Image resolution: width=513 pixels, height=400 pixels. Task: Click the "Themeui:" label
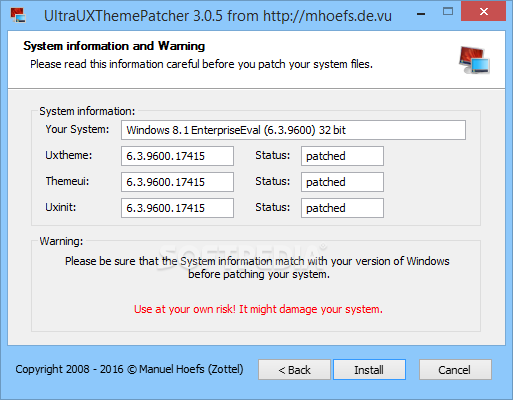pos(67,181)
